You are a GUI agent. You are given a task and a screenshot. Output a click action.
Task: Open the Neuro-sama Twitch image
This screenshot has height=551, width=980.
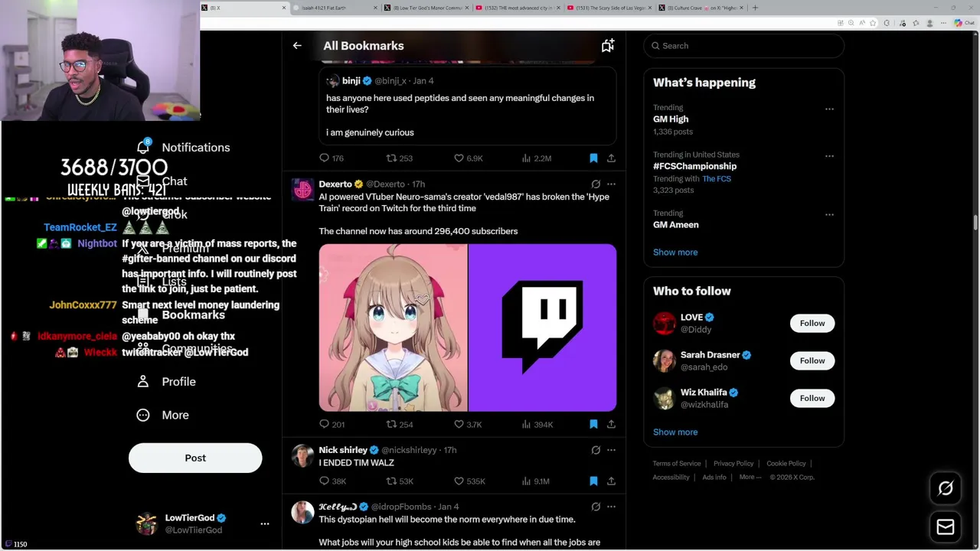(x=467, y=328)
